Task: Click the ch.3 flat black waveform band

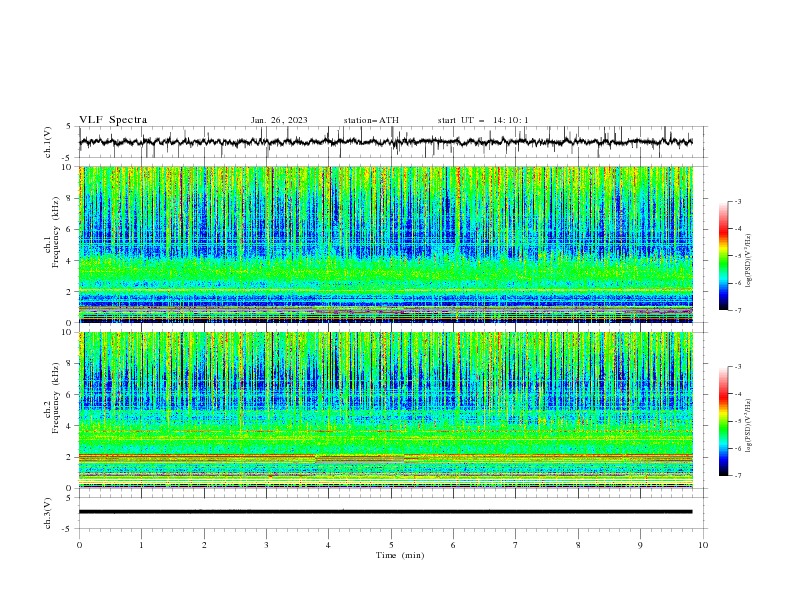Action: coord(385,512)
